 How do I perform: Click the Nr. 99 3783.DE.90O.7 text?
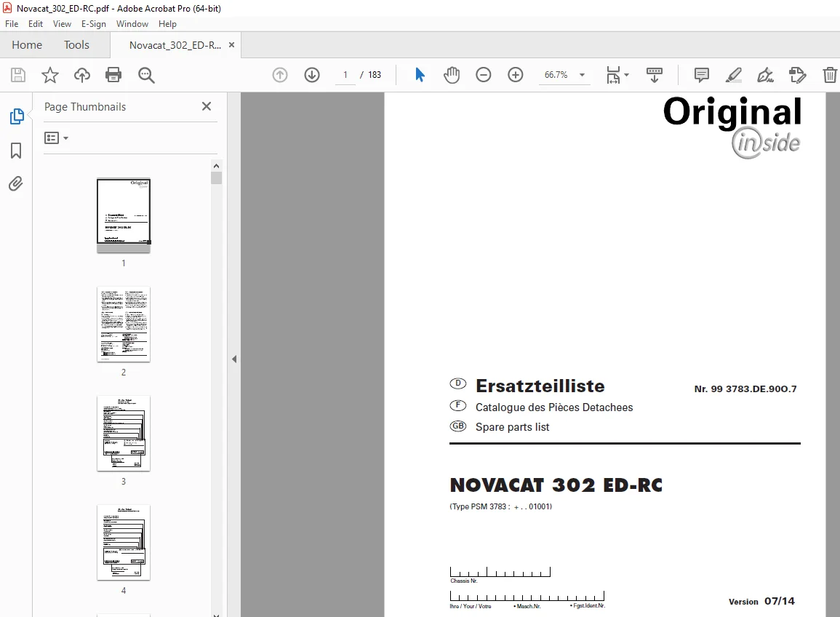[x=745, y=389]
